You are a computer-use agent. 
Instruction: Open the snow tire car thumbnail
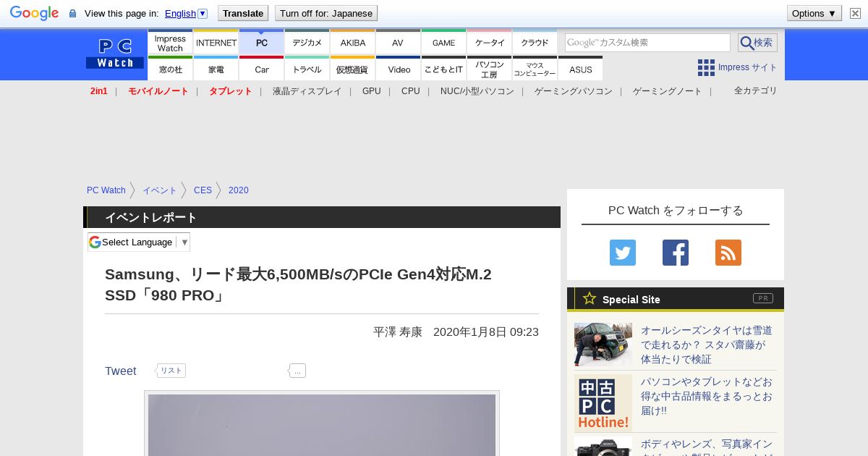[x=603, y=345]
